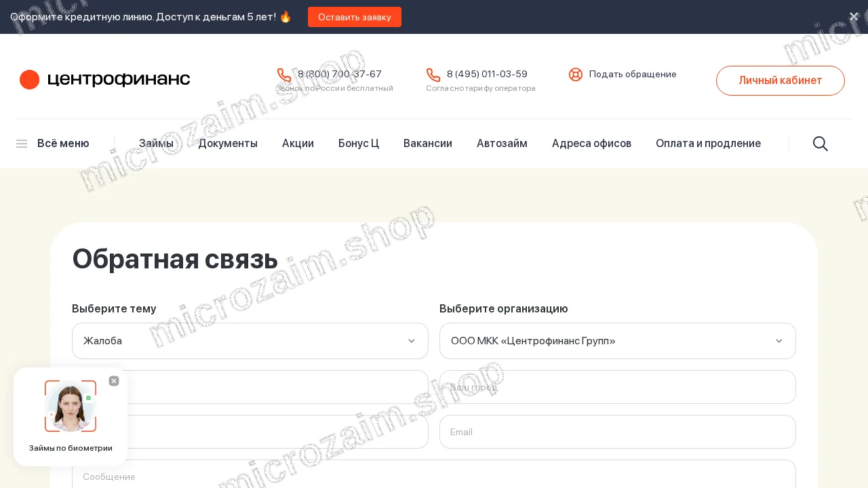Call the number 8 (800) 700-37-67

pos(340,74)
